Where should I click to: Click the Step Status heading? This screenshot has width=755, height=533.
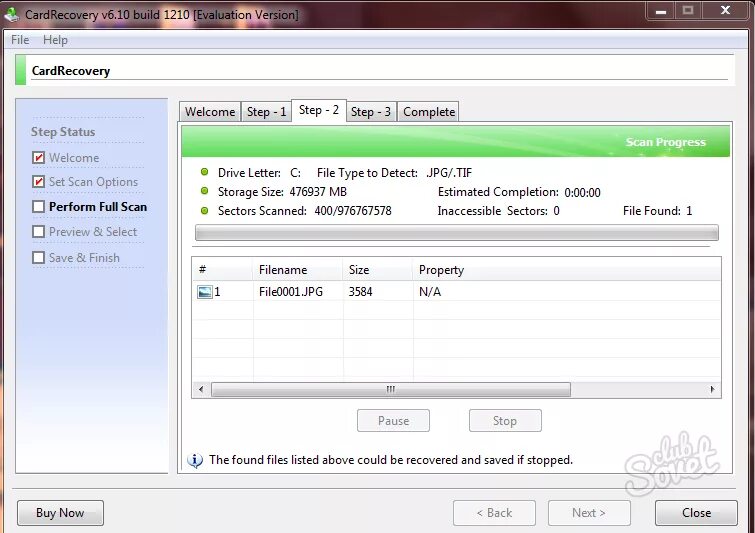pos(63,131)
